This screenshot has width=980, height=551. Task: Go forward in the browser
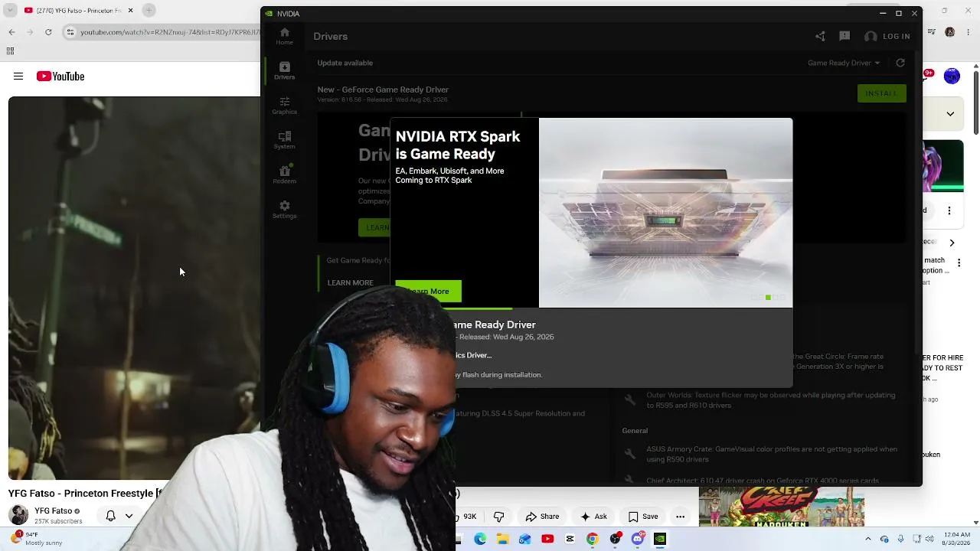30,32
